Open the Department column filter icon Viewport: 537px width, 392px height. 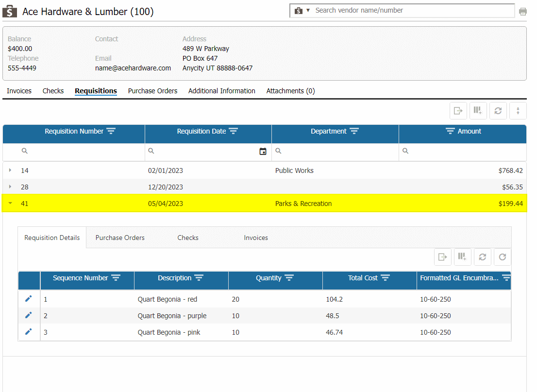tap(354, 131)
